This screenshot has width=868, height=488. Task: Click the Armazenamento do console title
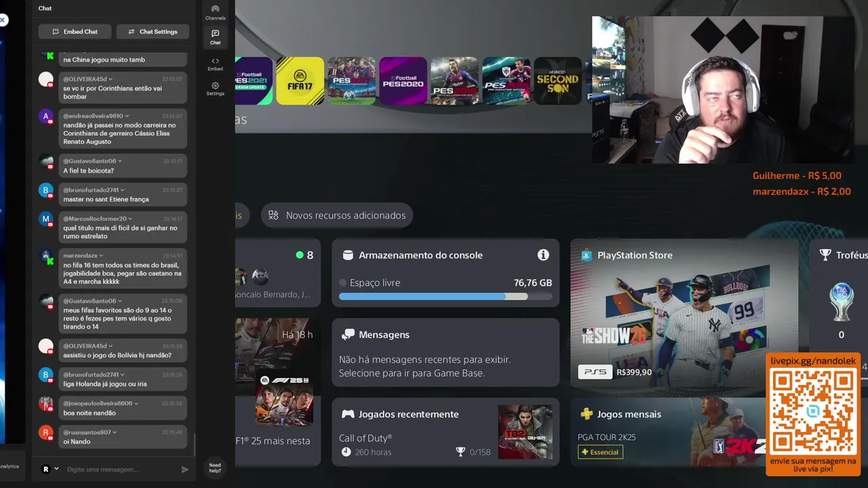click(x=420, y=256)
